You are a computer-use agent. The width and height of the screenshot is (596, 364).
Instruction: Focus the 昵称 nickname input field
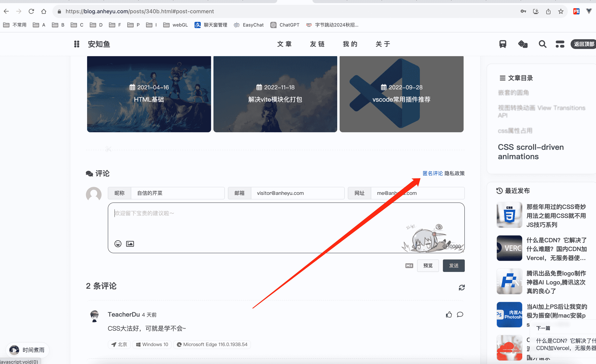[178, 193]
